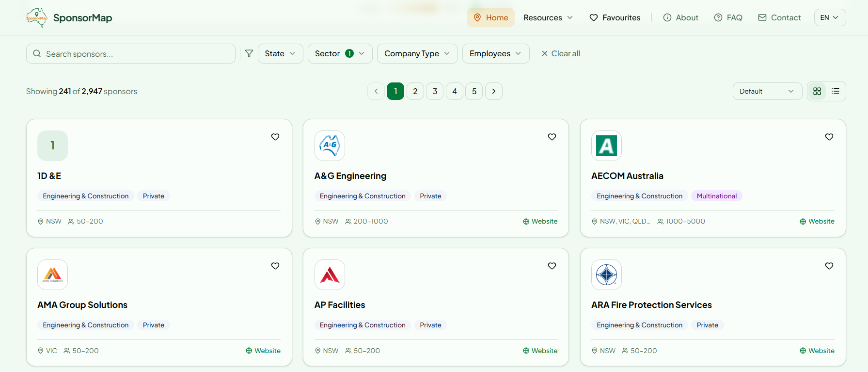The height and width of the screenshot is (372, 868).
Task: Click the A&G Engineering logo
Action: pos(330,146)
